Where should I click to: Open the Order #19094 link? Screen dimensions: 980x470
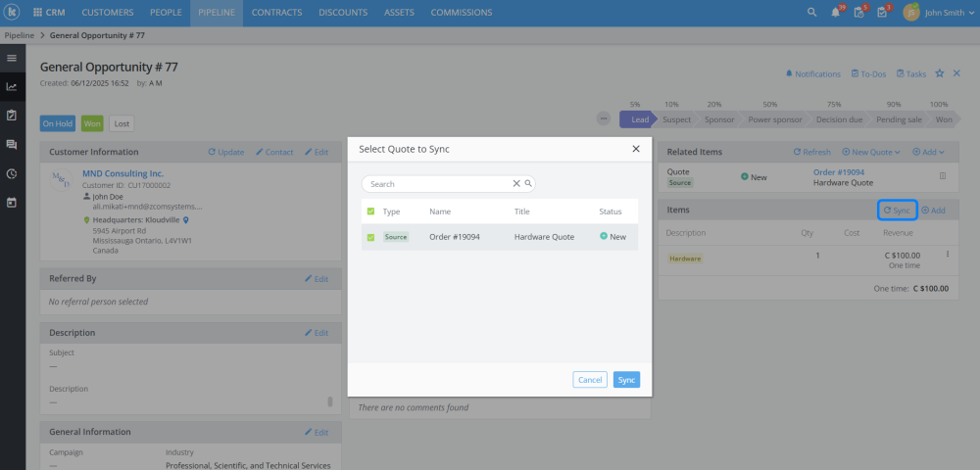coord(839,172)
